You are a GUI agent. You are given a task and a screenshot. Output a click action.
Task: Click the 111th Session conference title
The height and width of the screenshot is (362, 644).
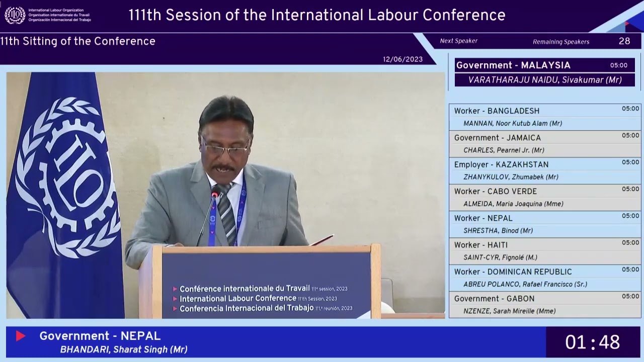pos(316,15)
